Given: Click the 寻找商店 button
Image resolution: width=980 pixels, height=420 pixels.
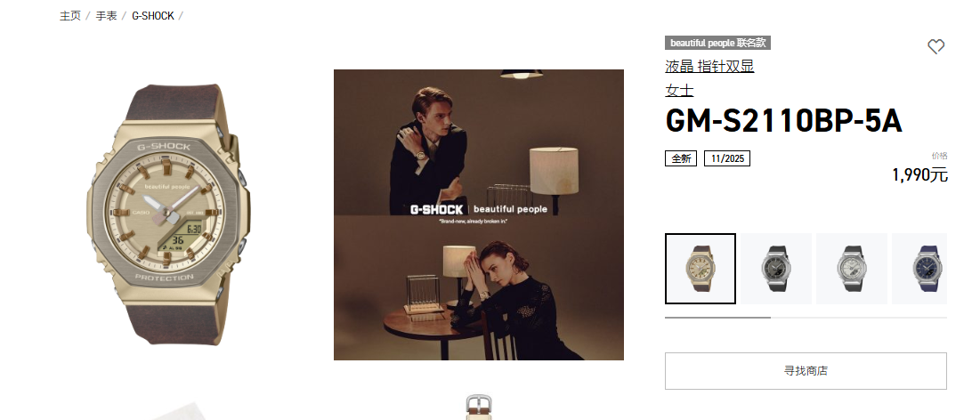Looking at the screenshot, I should (806, 371).
